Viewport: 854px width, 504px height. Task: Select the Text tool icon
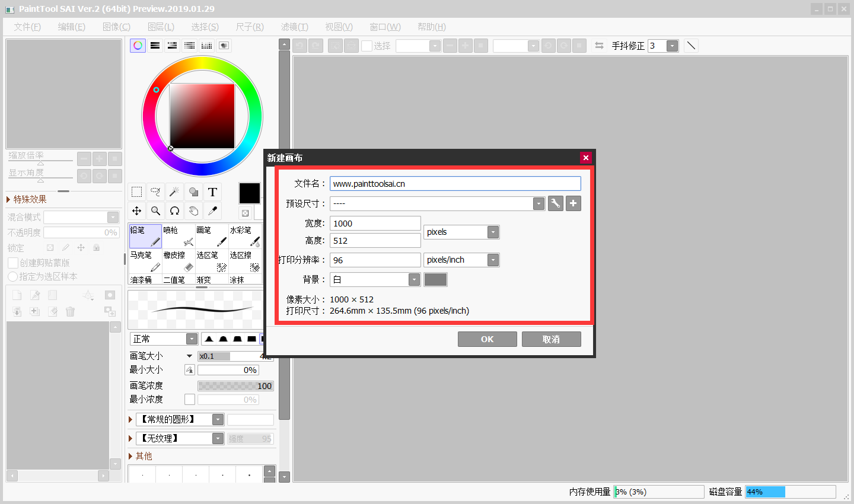click(212, 192)
